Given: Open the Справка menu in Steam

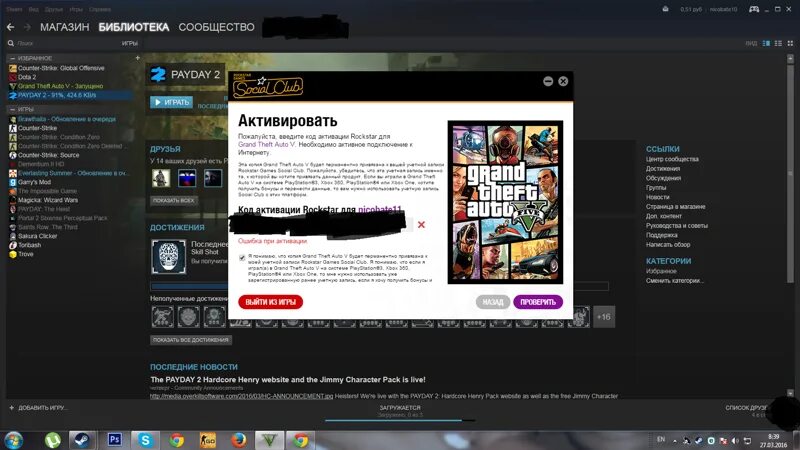Looking at the screenshot, I should click(100, 9).
